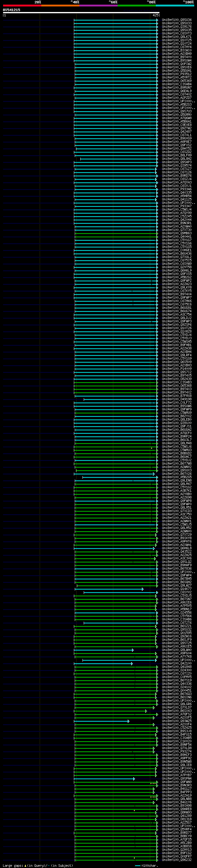Select the UniRef100_A5YRT2 label

(177, 77)
